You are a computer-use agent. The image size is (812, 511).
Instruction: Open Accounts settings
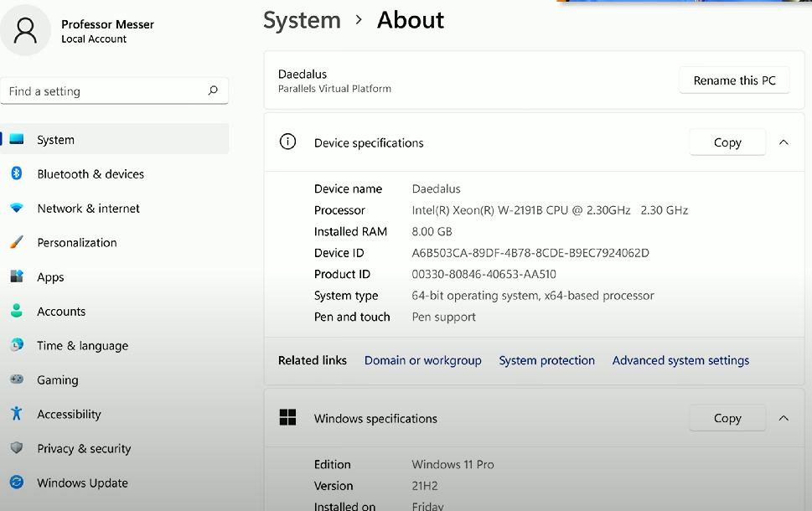[x=115, y=311]
